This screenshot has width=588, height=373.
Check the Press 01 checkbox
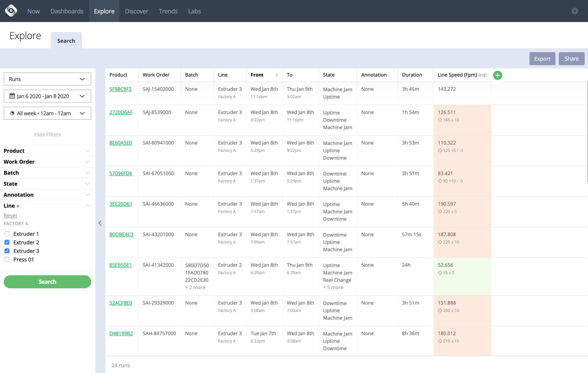(7, 259)
